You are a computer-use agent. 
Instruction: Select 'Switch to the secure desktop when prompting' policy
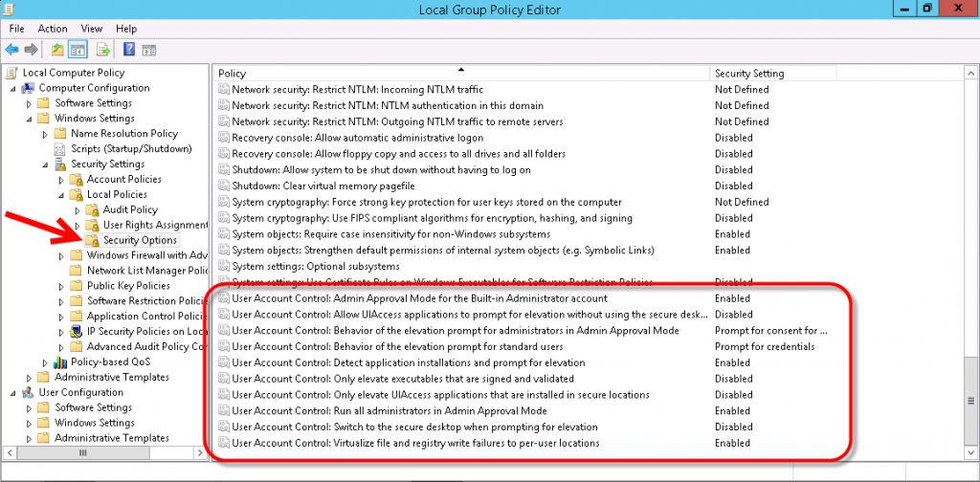coord(415,427)
